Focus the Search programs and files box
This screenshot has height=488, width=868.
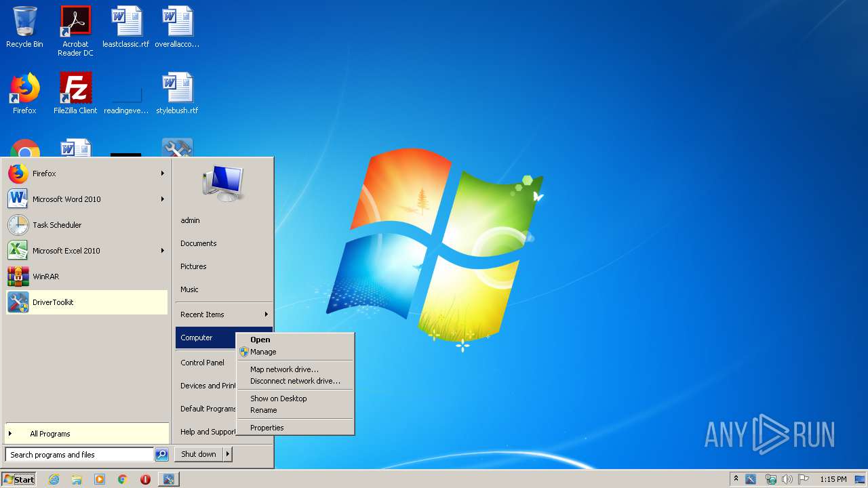(79, 455)
